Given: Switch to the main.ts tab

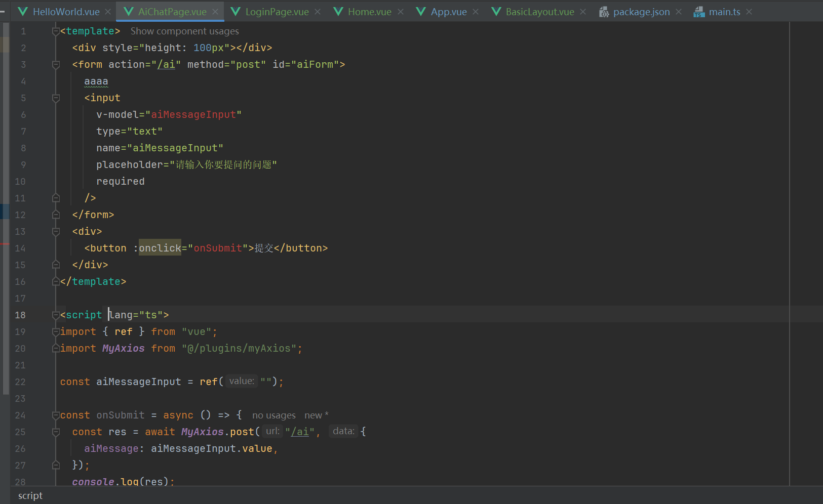Looking at the screenshot, I should click(x=724, y=12).
